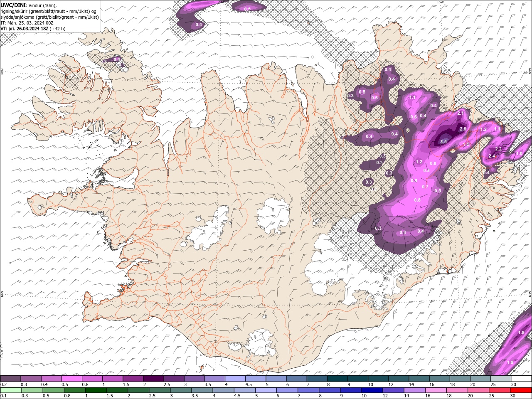Click the 'VT: þri. 26.03.2024 18Z (+42 h)' line

[x=33, y=29]
